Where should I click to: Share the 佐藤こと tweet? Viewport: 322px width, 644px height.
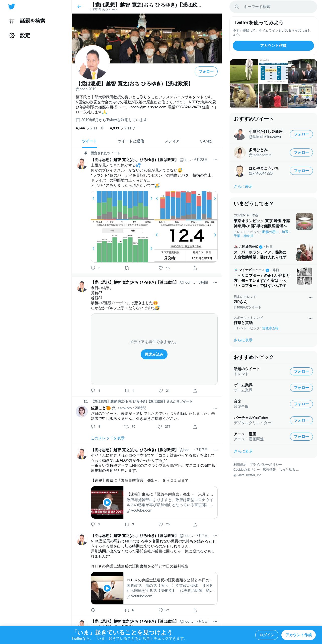coord(195,427)
